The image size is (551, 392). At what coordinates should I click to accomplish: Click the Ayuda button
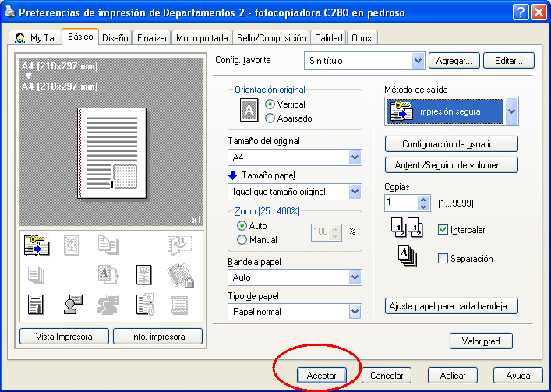[518, 376]
